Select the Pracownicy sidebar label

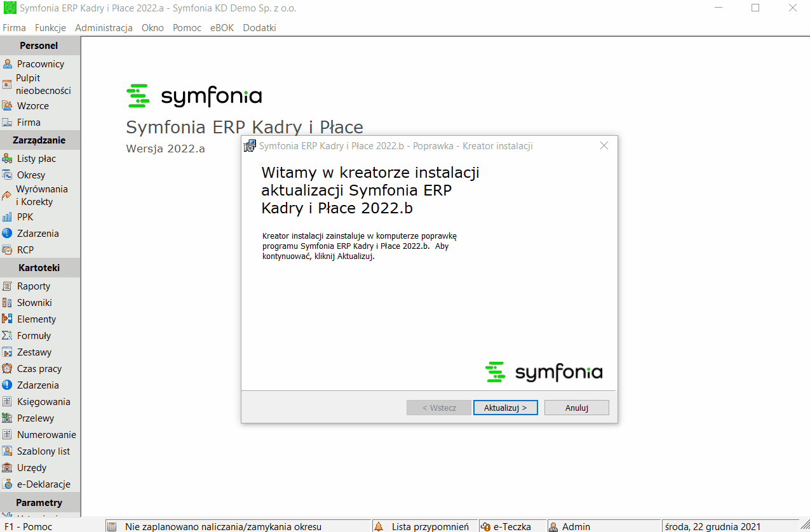[41, 64]
